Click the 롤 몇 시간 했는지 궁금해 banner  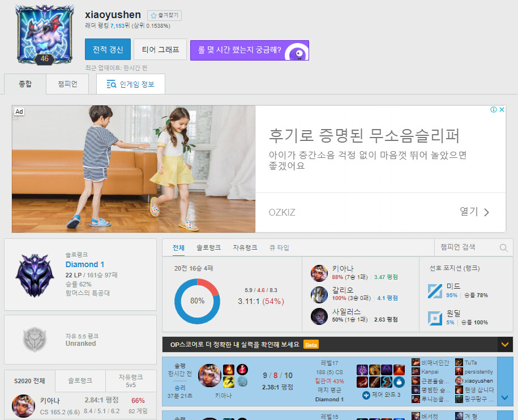coord(250,50)
